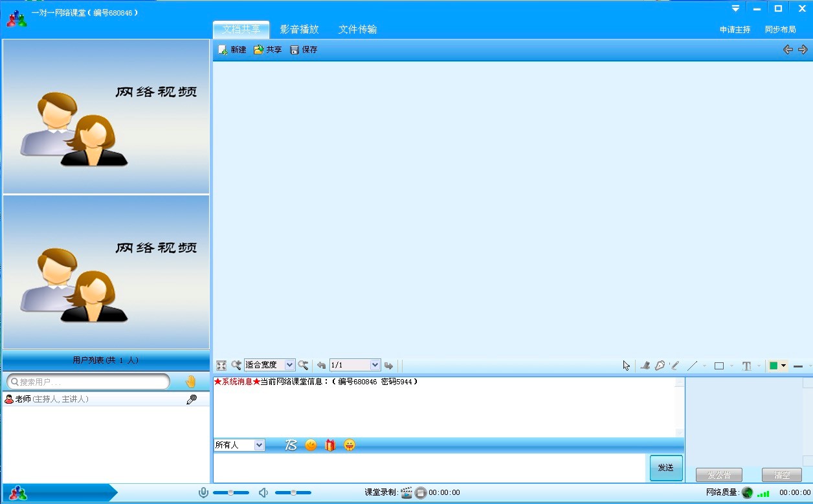Switch to the 文档共享 tab

[x=241, y=30]
